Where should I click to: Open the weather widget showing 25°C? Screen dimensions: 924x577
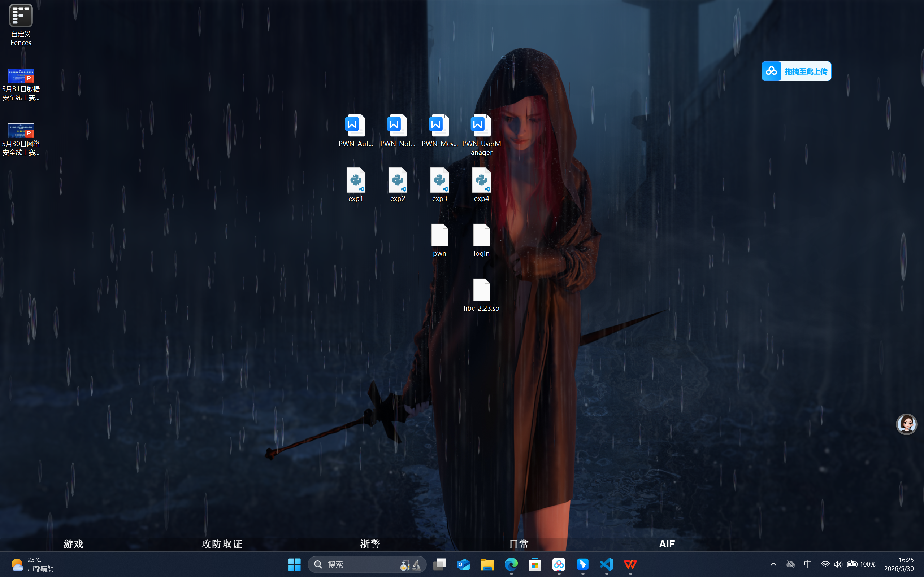pyautogui.click(x=32, y=564)
